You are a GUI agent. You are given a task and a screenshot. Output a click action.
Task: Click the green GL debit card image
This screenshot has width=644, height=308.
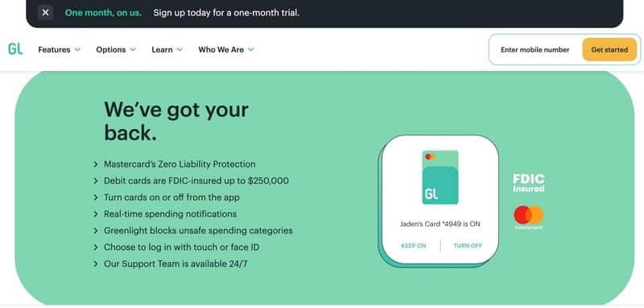pyautogui.click(x=440, y=177)
